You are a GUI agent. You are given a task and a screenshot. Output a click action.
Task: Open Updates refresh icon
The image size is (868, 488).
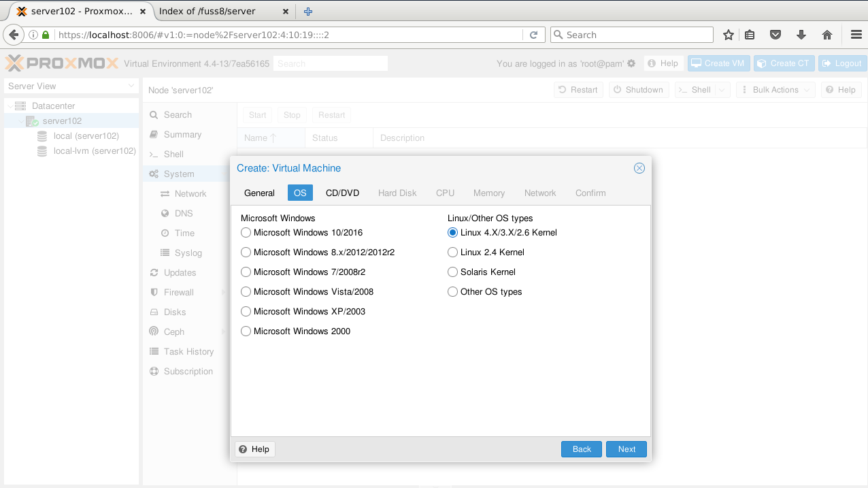point(154,273)
